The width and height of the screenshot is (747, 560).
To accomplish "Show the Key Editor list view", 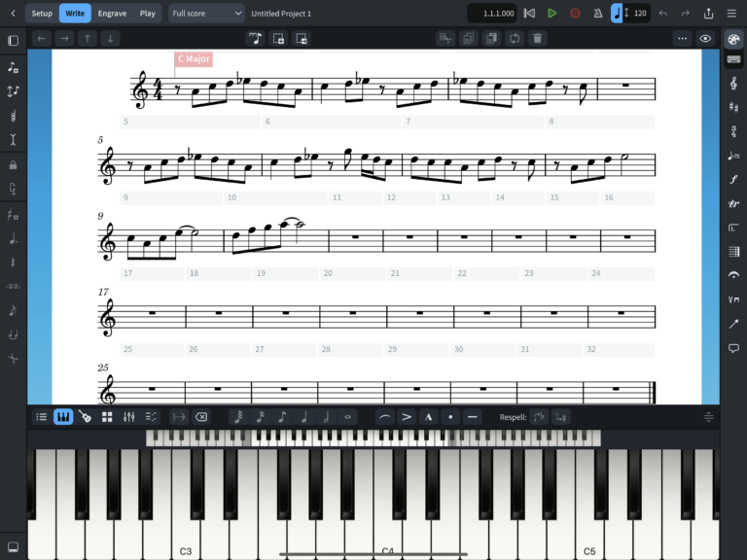I will pyautogui.click(x=42, y=417).
